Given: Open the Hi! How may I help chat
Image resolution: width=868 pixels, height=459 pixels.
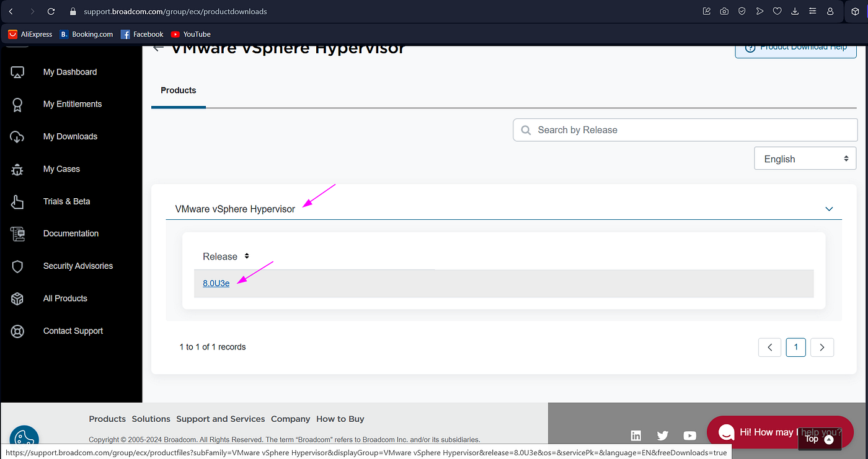Looking at the screenshot, I should 780,432.
